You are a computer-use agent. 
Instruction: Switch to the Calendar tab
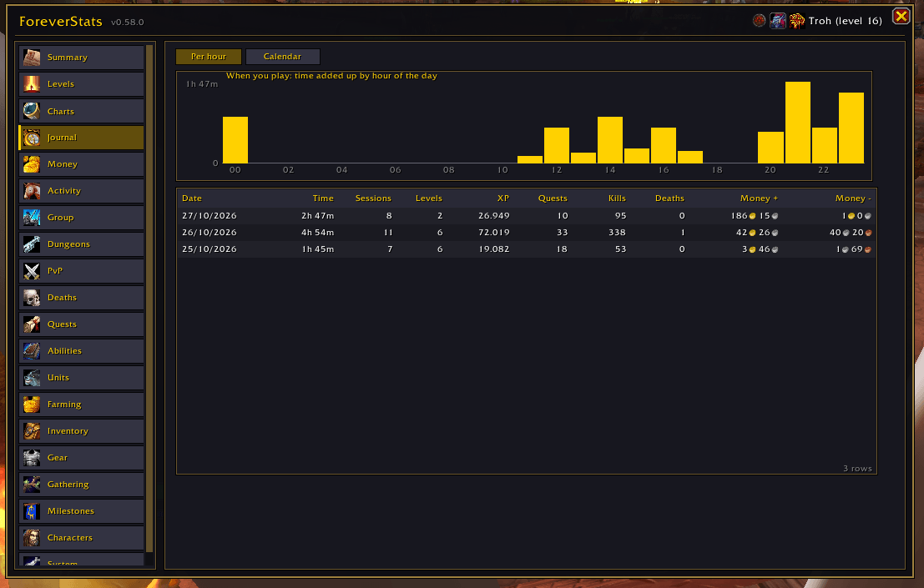282,57
